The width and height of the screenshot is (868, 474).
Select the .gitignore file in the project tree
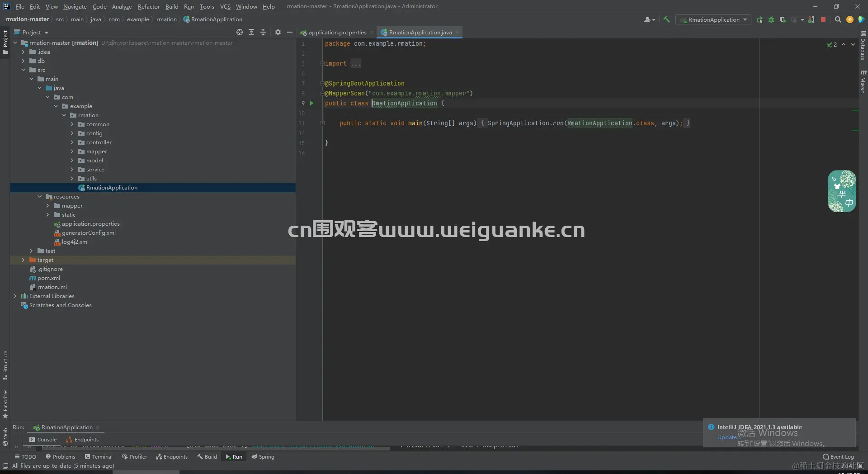tap(46, 269)
